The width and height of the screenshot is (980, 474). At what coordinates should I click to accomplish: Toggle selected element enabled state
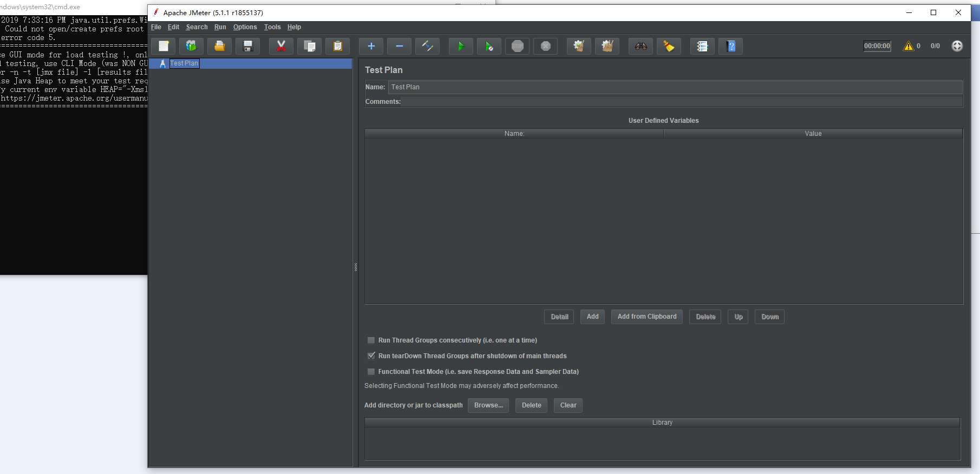point(428,46)
